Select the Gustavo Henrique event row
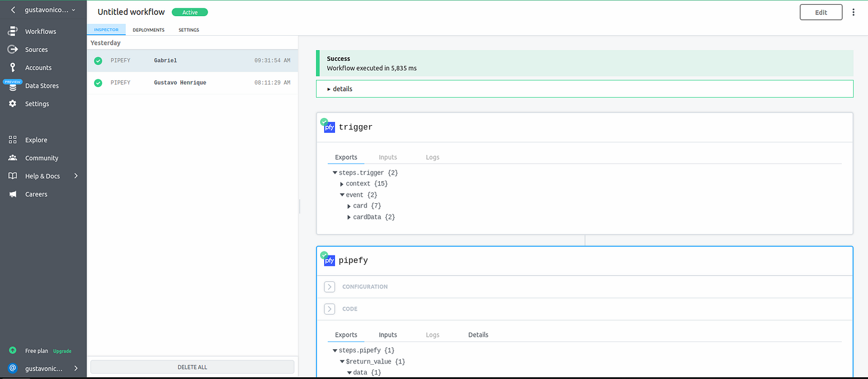Image resolution: width=868 pixels, height=379 pixels. [192, 83]
